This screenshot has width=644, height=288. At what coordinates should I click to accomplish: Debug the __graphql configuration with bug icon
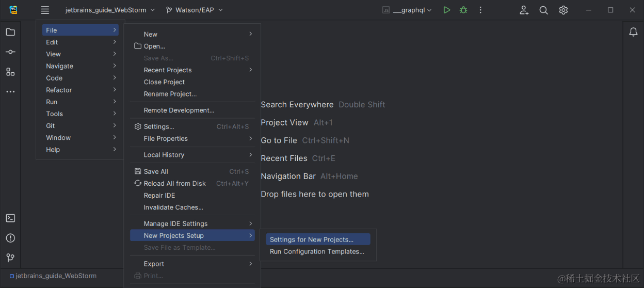point(463,10)
